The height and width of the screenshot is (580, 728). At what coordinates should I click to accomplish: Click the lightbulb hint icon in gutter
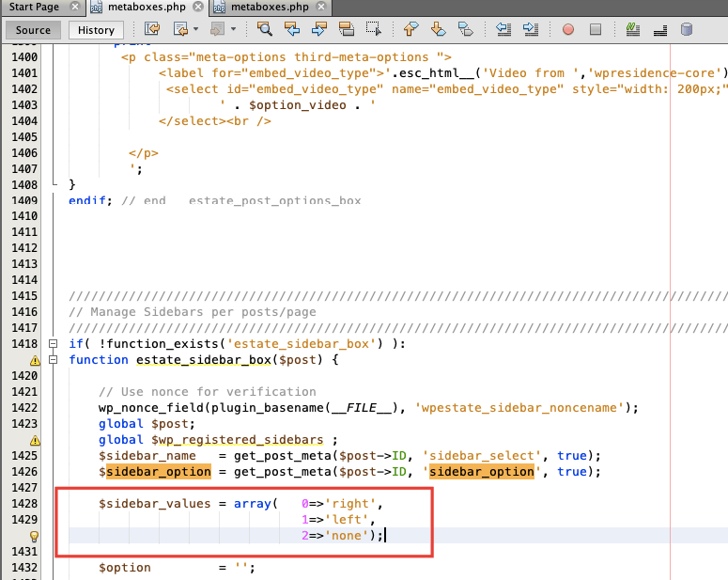[34, 537]
